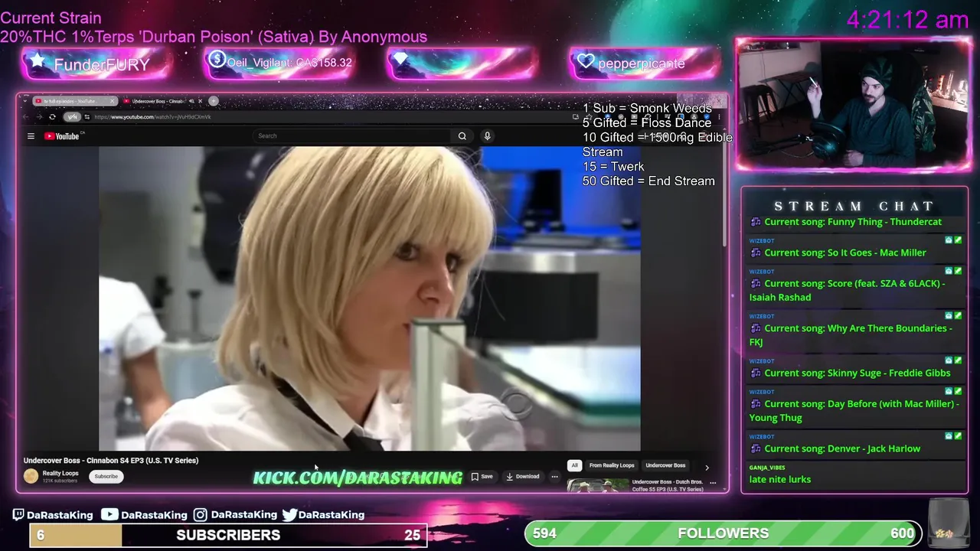Click the Undercover Boss video player
This screenshot has width=980, height=551.
click(x=370, y=298)
